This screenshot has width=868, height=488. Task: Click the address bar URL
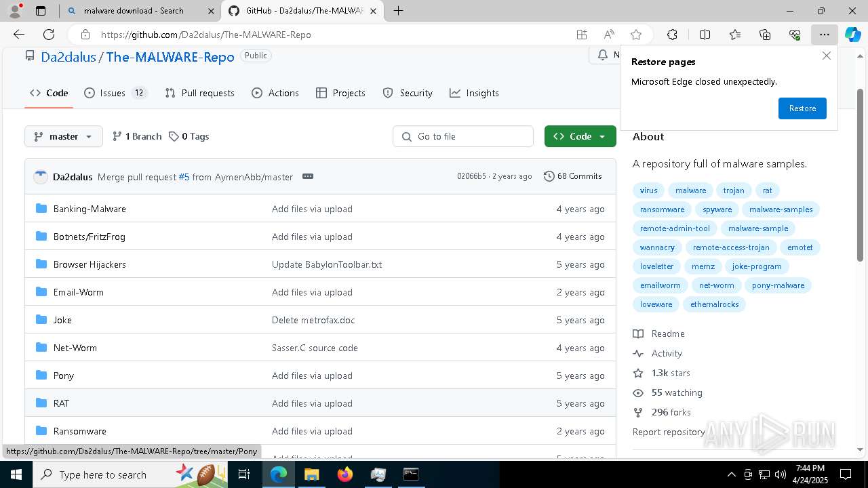click(x=206, y=35)
